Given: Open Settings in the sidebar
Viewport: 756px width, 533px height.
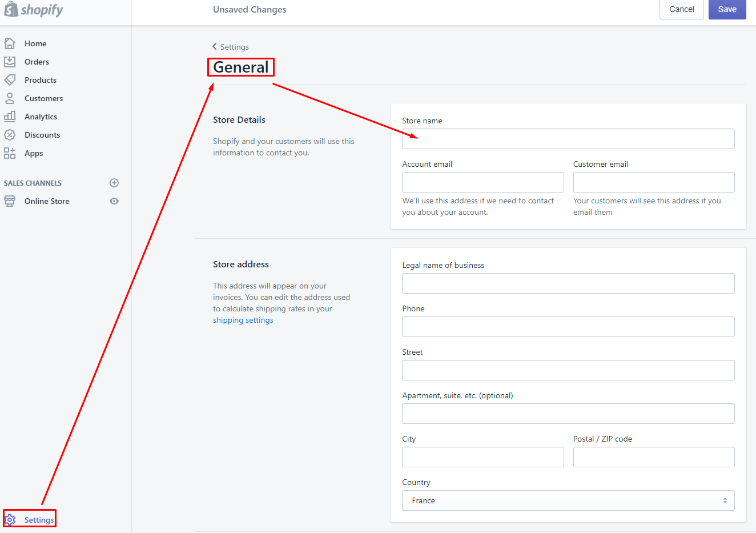Looking at the screenshot, I should click(x=39, y=520).
